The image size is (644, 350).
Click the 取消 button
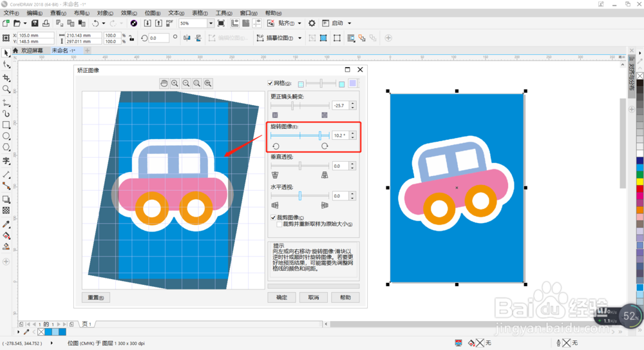point(314,297)
